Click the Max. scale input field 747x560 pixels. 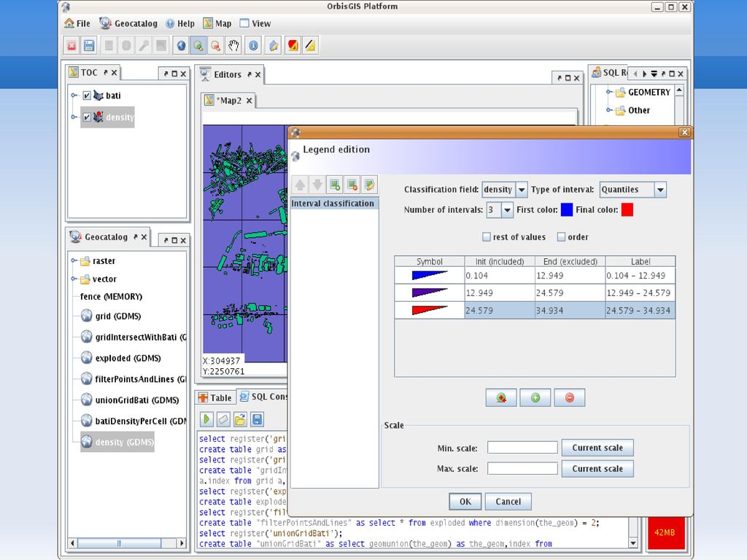(522, 469)
